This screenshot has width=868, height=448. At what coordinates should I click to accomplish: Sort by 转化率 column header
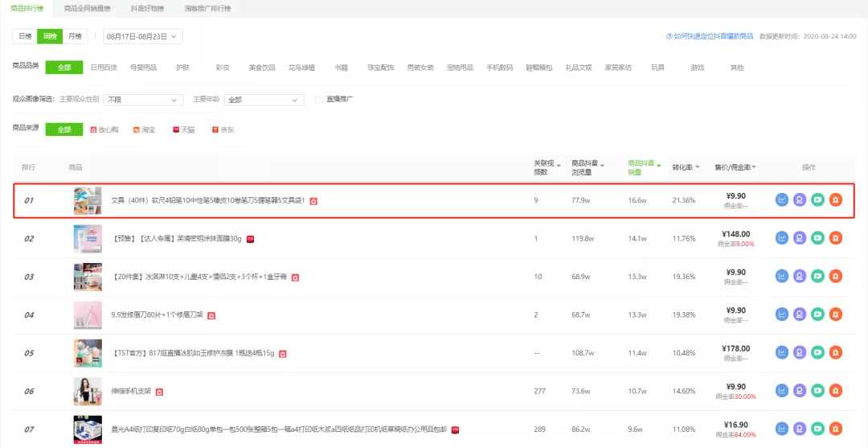(x=685, y=167)
